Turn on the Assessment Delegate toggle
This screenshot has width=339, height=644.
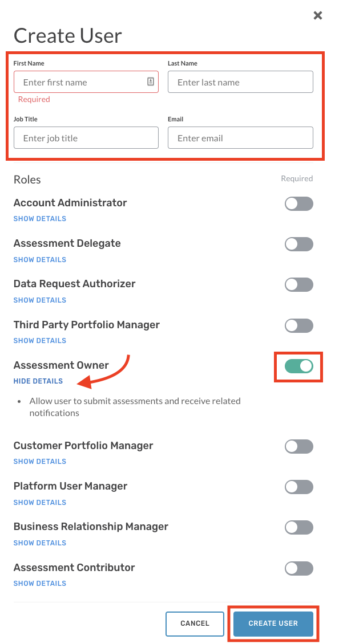298,244
